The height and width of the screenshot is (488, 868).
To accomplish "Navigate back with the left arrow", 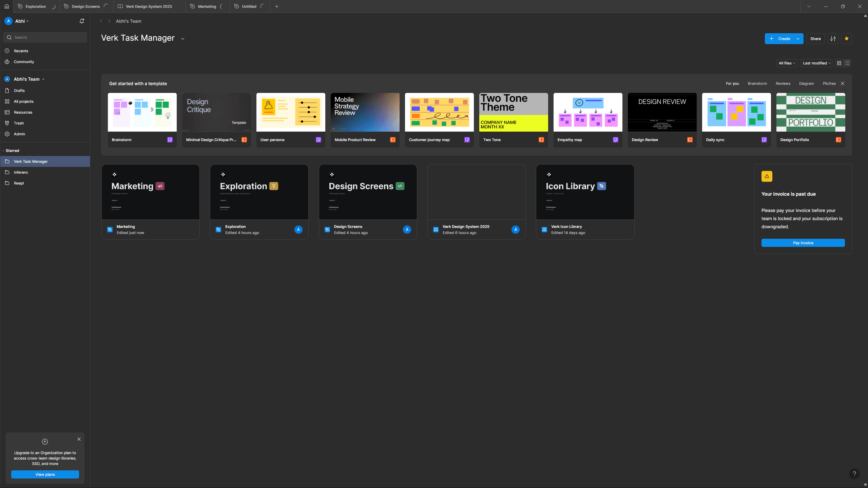I will tap(101, 21).
